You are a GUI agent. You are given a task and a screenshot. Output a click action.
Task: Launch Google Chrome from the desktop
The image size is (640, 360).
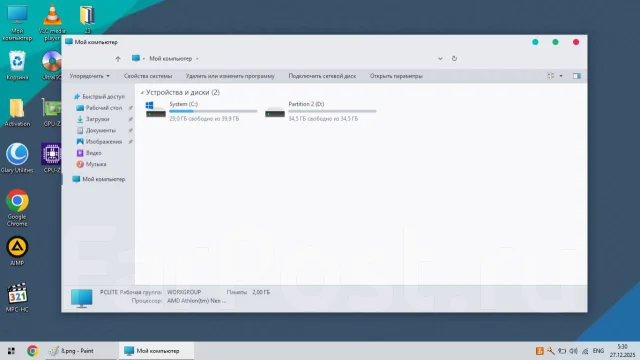tap(17, 207)
